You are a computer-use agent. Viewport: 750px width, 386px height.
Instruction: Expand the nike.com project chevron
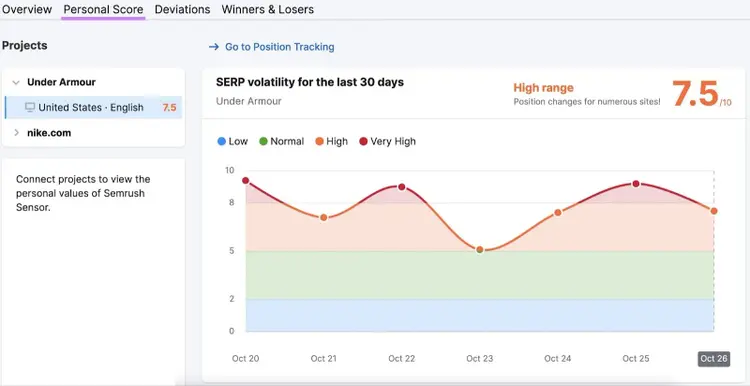coord(16,133)
